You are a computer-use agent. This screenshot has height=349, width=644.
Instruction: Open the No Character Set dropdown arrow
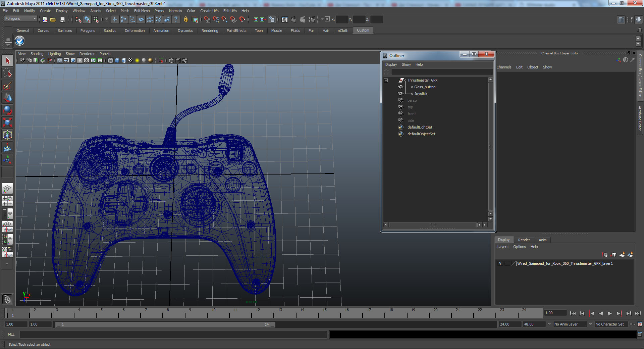point(591,324)
